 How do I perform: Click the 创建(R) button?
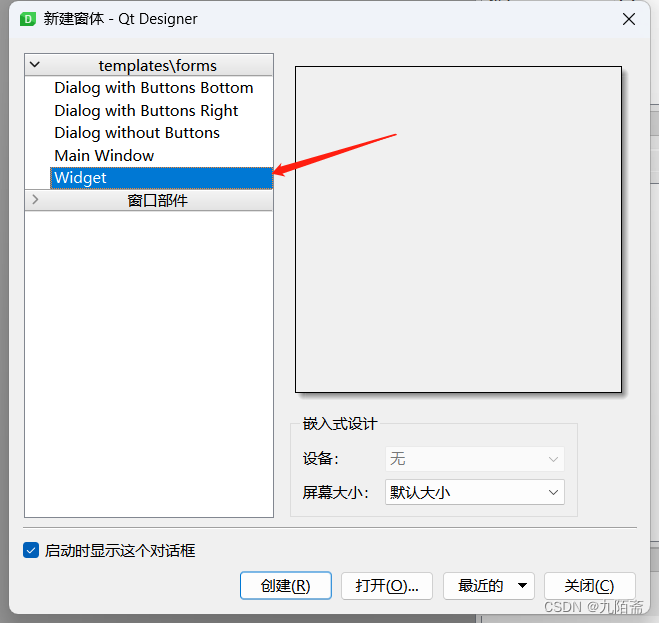[286, 586]
